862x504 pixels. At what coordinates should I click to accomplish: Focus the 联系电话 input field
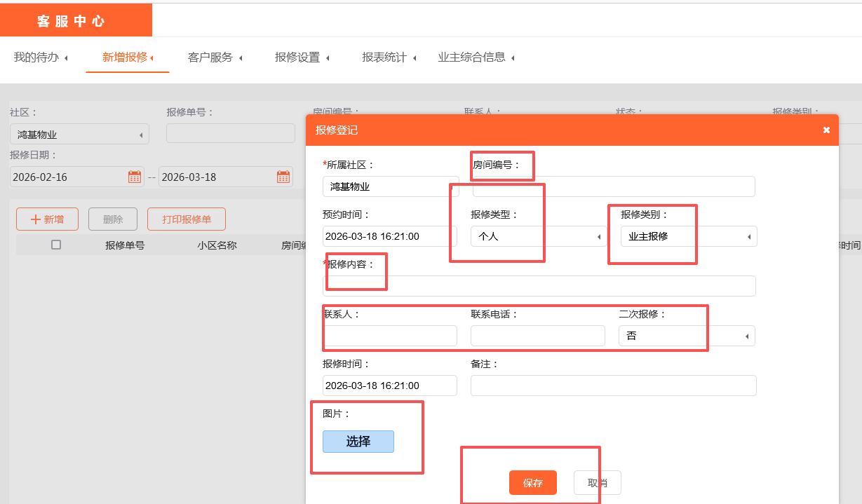[x=537, y=336]
